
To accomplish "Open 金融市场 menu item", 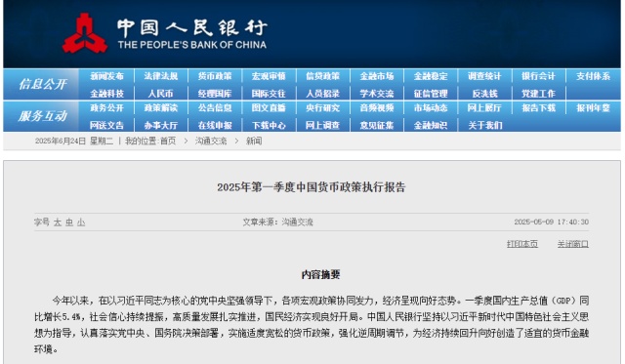I will (377, 76).
